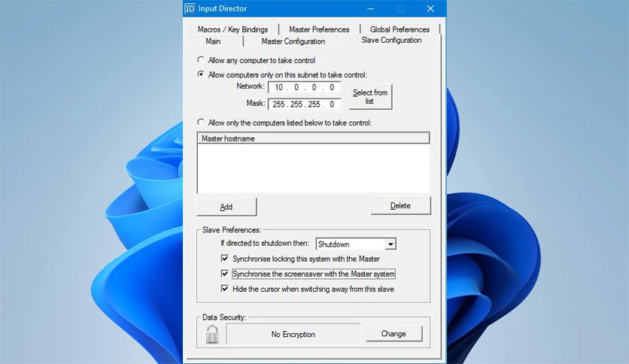Screen dimensions: 629x364
Task: Close the Input Director window
Action: tap(430, 8)
